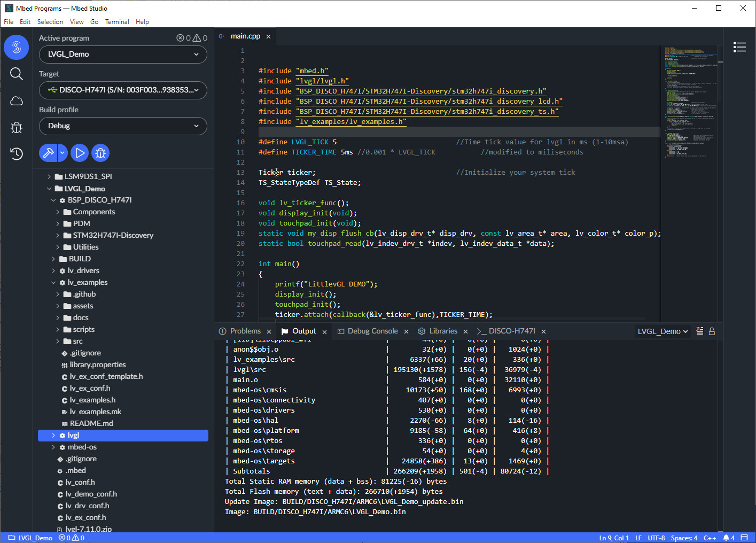Expand the LSM9DS1_SPI folder
This screenshot has height=543, width=756.
coord(49,176)
